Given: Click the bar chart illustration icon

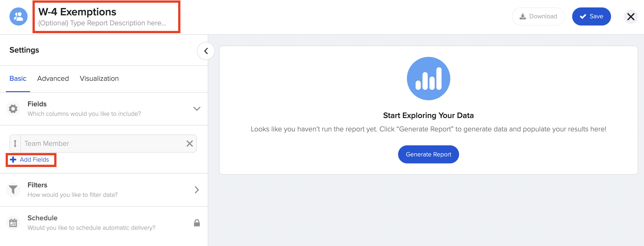Looking at the screenshot, I should [428, 78].
